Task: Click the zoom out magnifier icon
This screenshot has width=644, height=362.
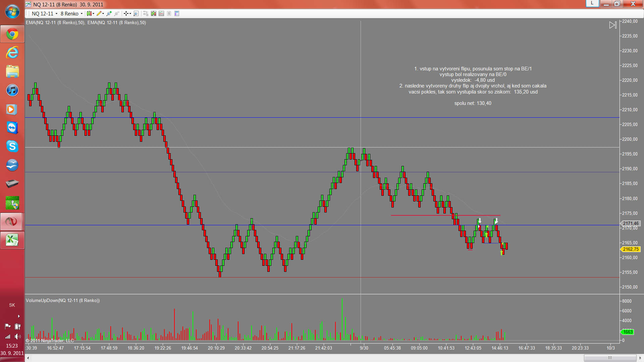Action: pos(117,14)
